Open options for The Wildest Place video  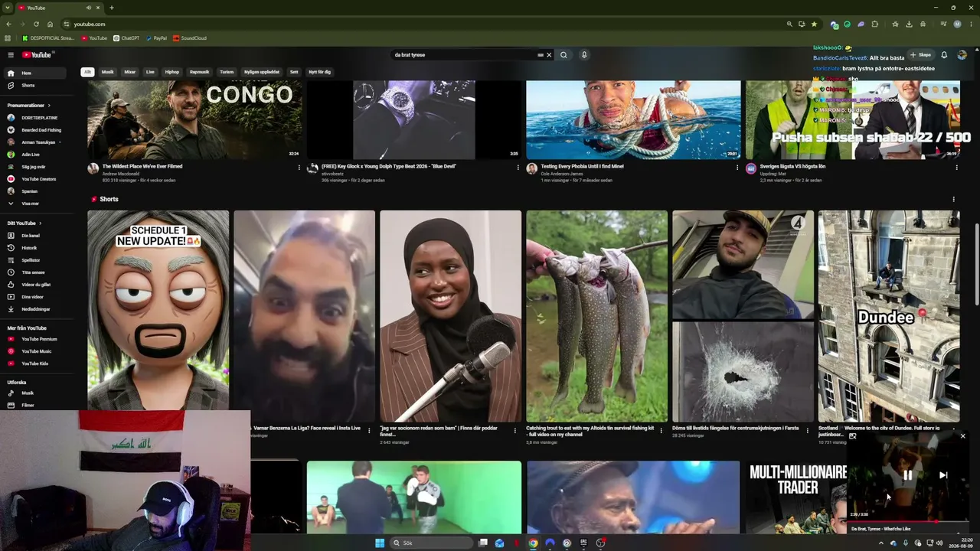[299, 168]
